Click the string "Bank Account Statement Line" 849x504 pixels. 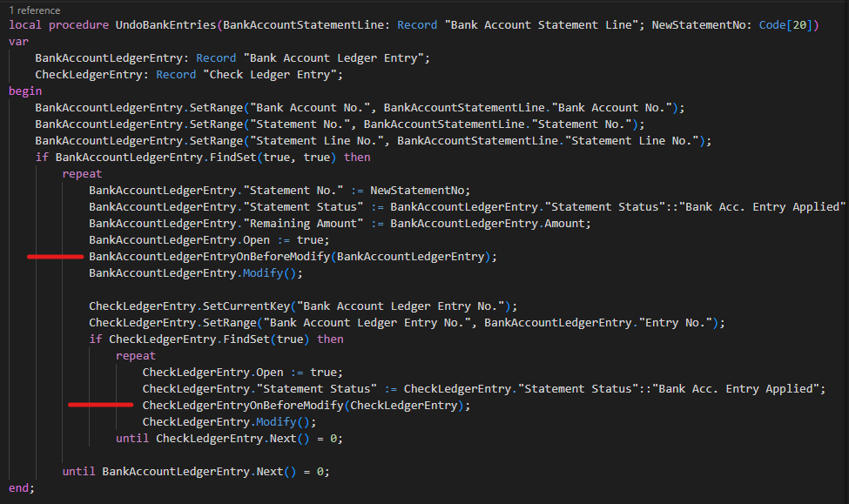tap(538, 24)
